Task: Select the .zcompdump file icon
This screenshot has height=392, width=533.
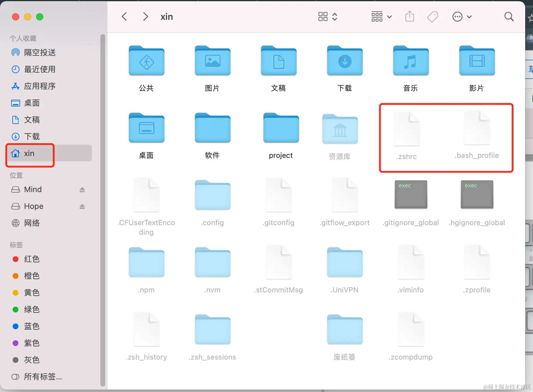Action: tap(411, 329)
